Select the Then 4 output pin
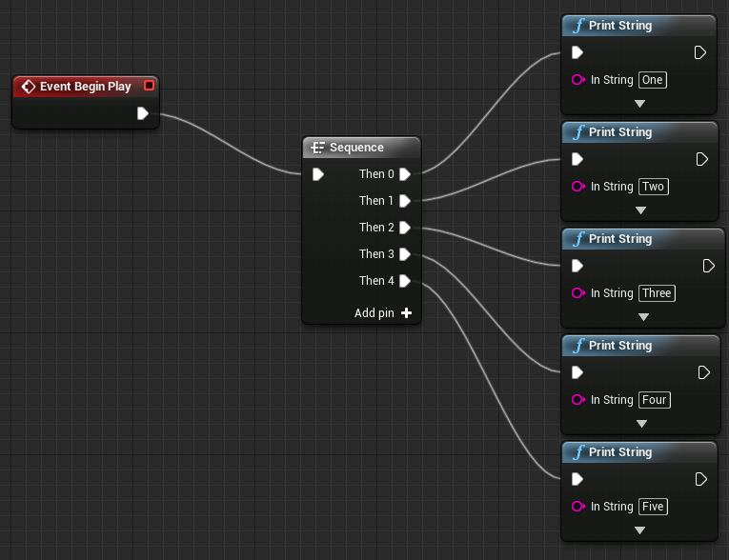The width and height of the screenshot is (729, 560). (x=405, y=281)
